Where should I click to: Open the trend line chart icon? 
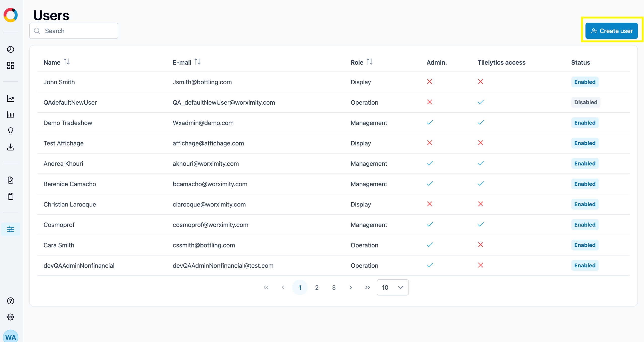pos(10,99)
